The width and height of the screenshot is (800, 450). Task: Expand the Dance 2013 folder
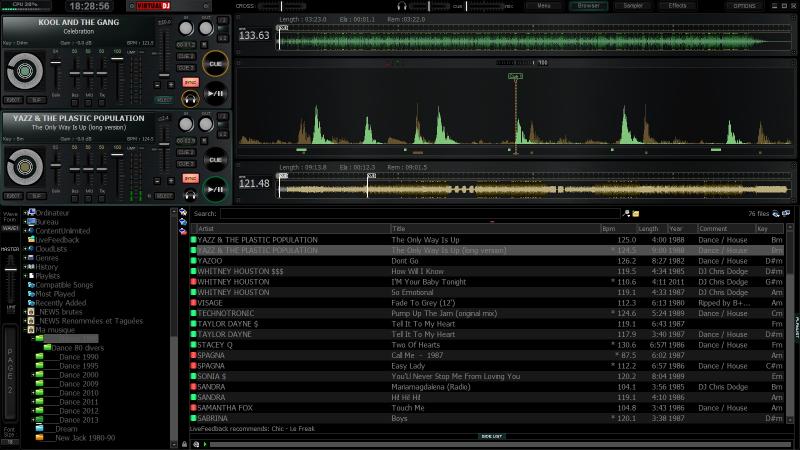point(33,419)
